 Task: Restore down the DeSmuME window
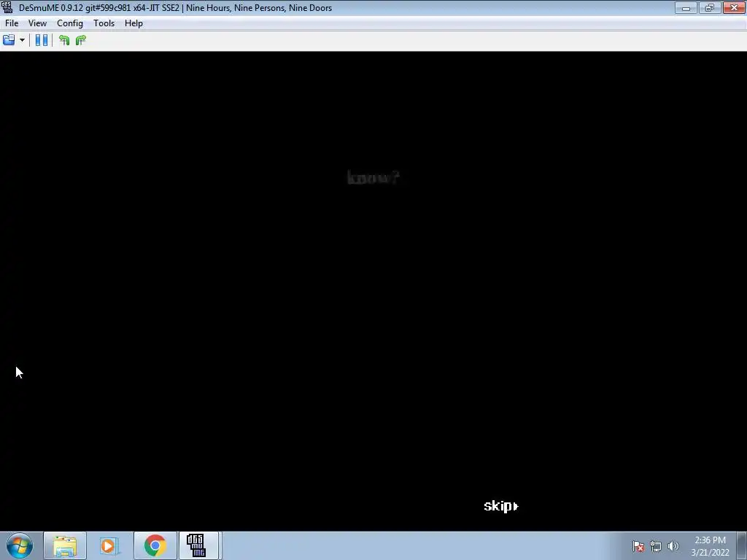(710, 7)
